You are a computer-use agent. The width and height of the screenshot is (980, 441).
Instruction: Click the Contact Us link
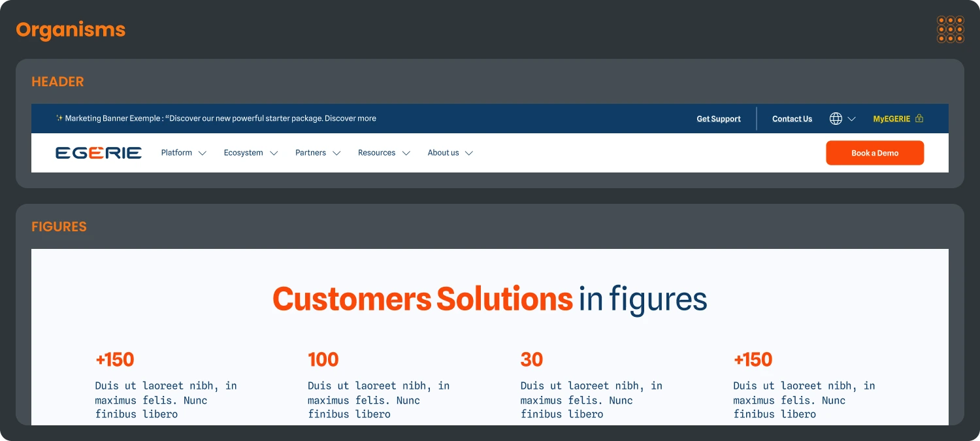pyautogui.click(x=792, y=118)
